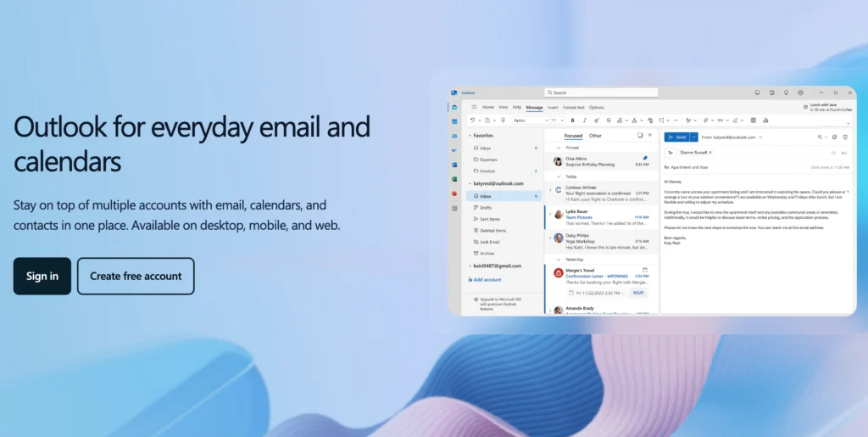Click the Poll chart icon in ribbon
Image resolution: width=868 pixels, height=437 pixels.
pos(765,120)
